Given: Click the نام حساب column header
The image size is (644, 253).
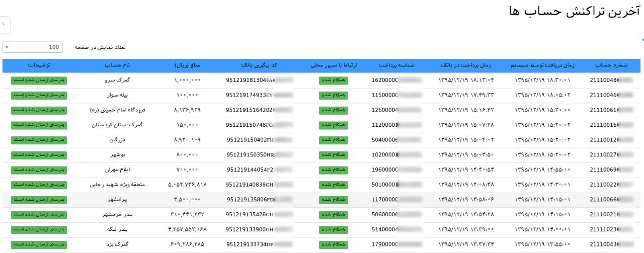Looking at the screenshot, I should (118, 65).
